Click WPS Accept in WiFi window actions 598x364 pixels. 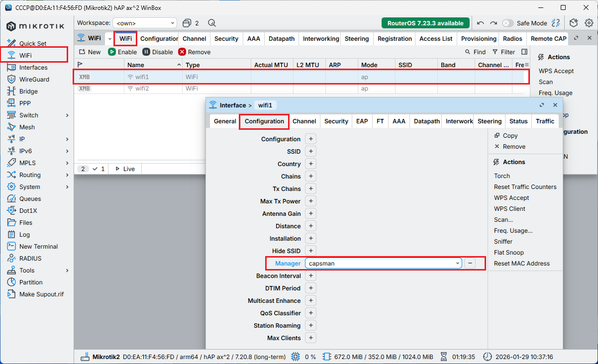coord(556,71)
